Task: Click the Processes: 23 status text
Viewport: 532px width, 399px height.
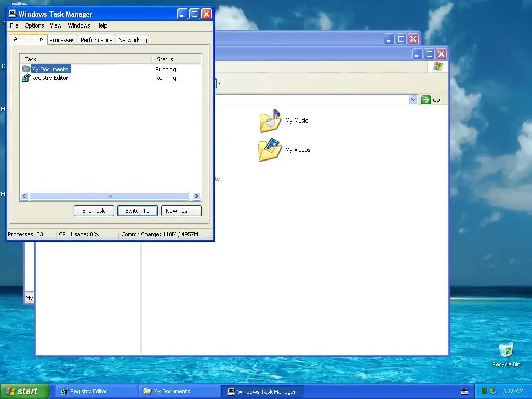Action: coord(25,234)
